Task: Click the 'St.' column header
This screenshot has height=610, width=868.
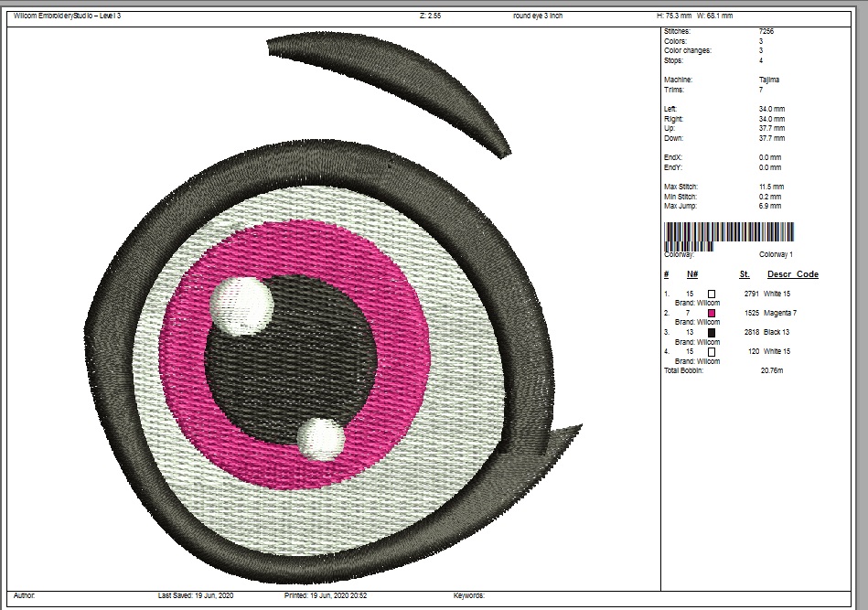Action: 744,274
